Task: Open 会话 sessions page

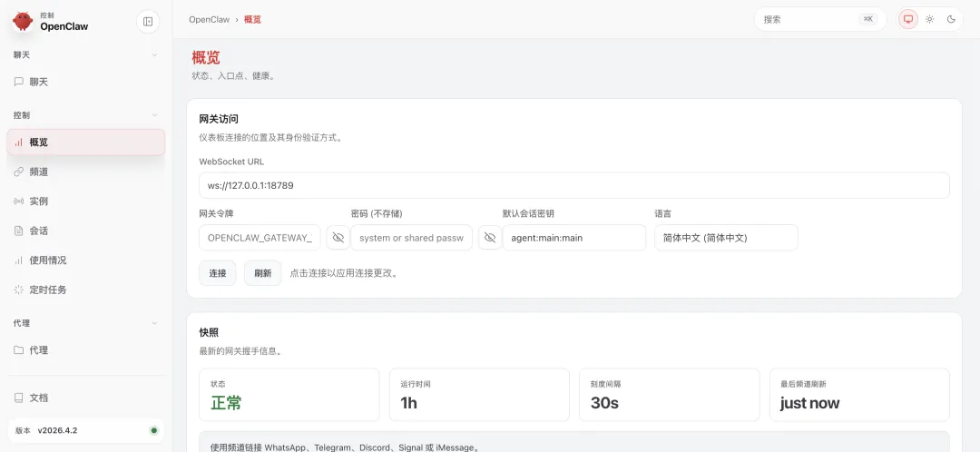Action: tap(85, 231)
